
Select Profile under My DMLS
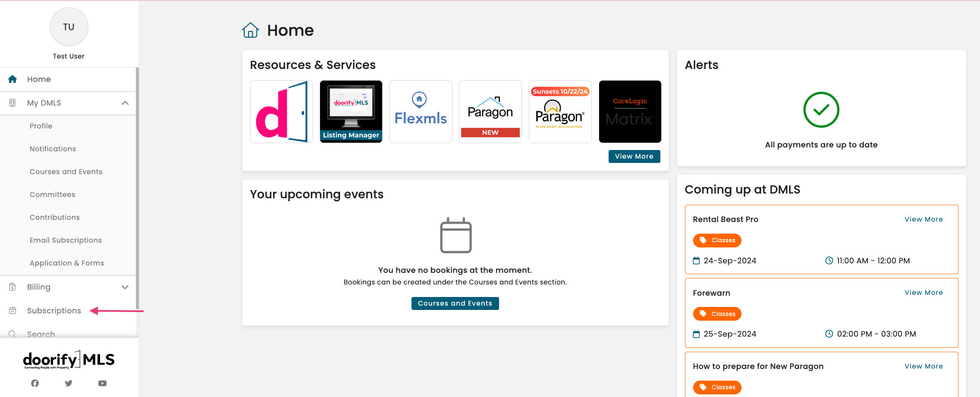point(41,126)
